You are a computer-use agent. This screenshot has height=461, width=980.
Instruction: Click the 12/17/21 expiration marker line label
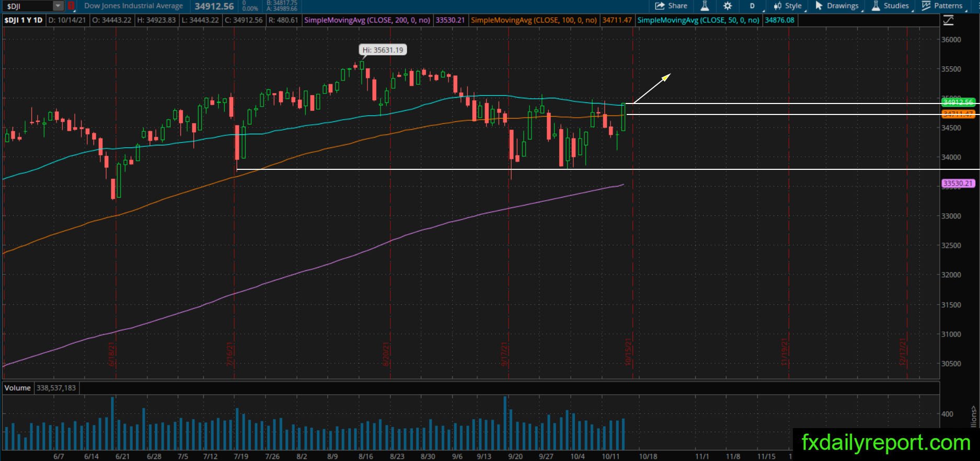point(903,352)
